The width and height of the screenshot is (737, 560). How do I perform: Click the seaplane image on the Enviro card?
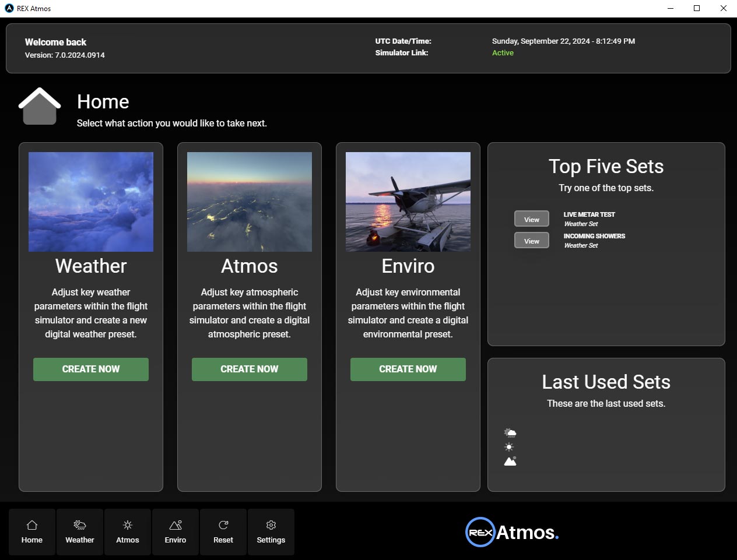click(408, 202)
